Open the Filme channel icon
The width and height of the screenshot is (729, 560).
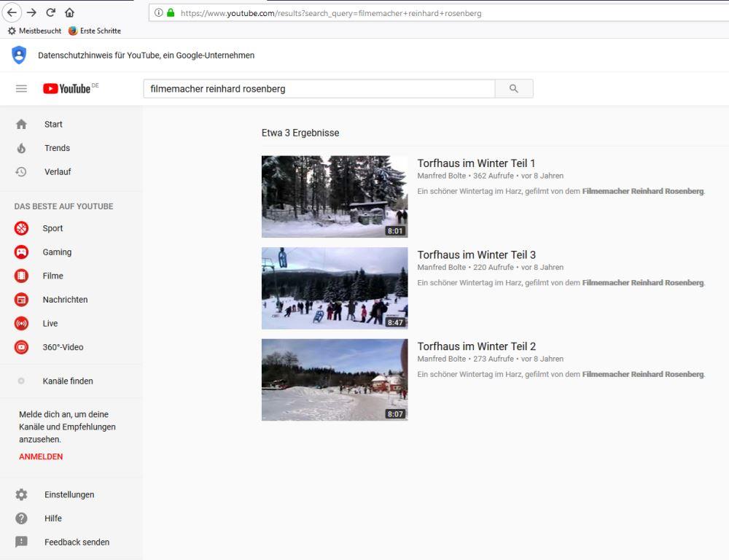tap(21, 276)
